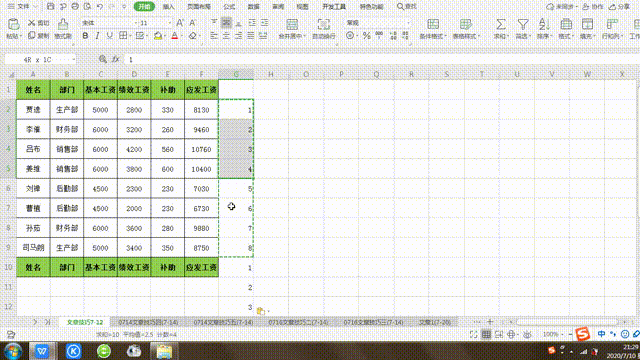Screen dimensions: 640x360
Task: Click the Undo arrow icon
Action: [100, 7]
